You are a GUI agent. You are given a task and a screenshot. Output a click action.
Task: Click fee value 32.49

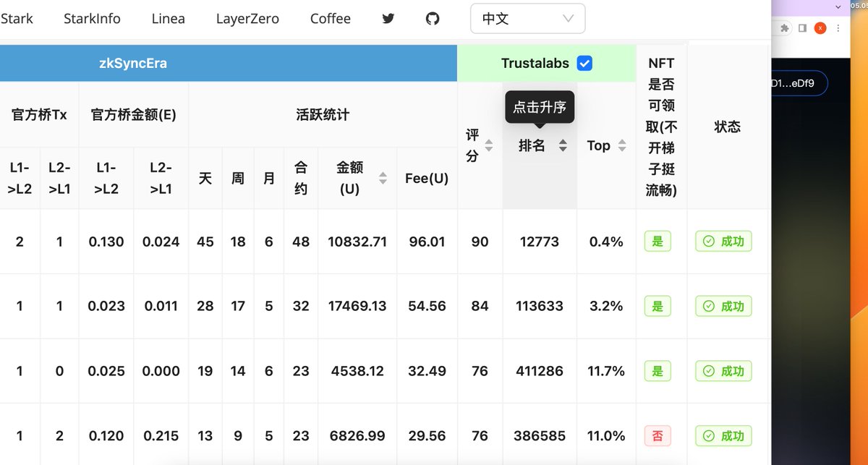pyautogui.click(x=427, y=371)
